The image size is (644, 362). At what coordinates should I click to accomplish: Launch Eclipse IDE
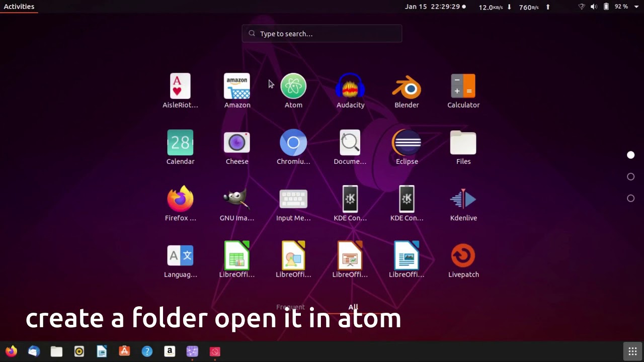[407, 147]
